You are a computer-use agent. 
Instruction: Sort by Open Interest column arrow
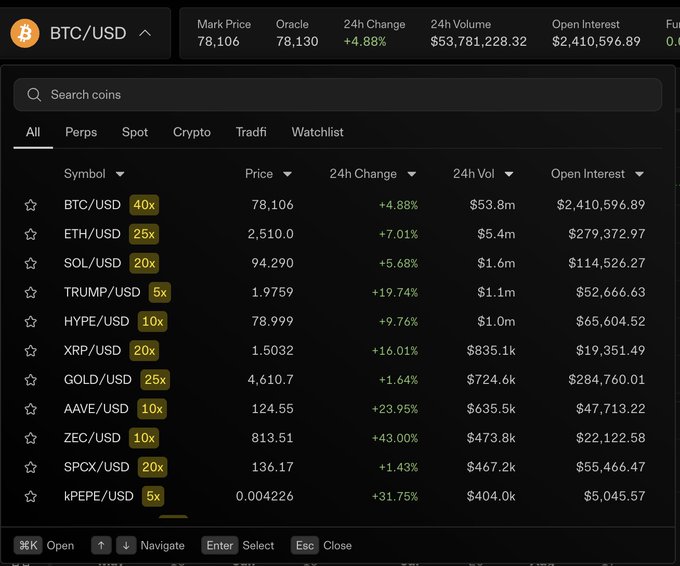[x=639, y=174]
